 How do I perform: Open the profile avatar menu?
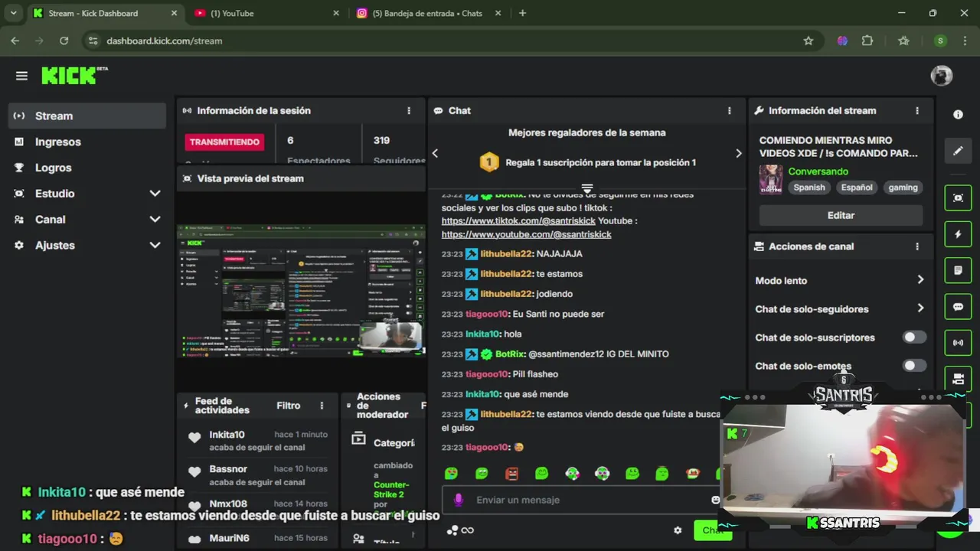click(941, 76)
